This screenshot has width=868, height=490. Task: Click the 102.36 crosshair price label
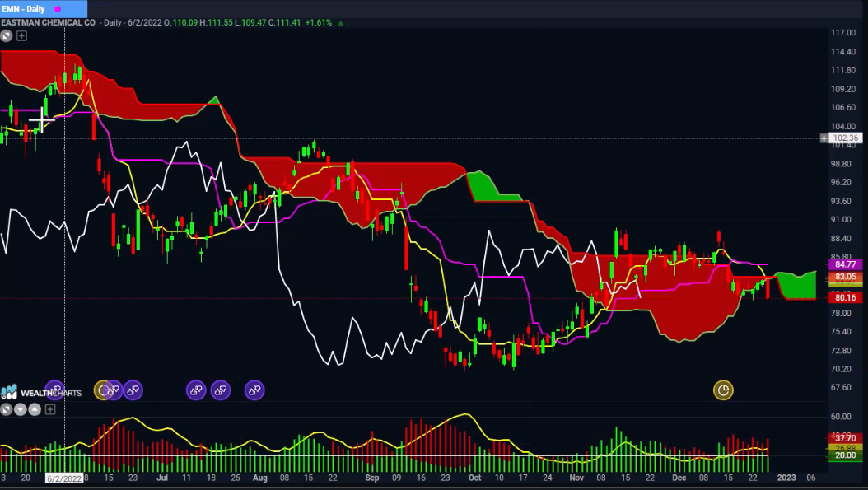(845, 138)
